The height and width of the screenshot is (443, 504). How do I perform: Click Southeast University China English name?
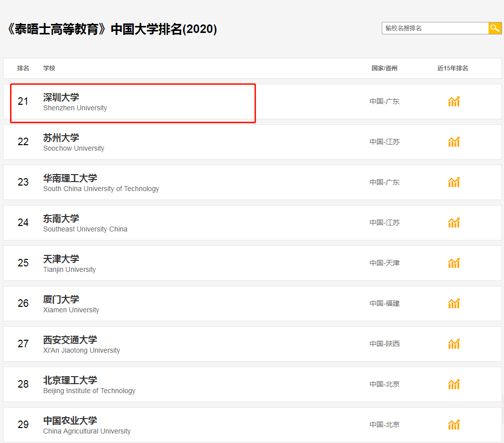[x=85, y=229]
